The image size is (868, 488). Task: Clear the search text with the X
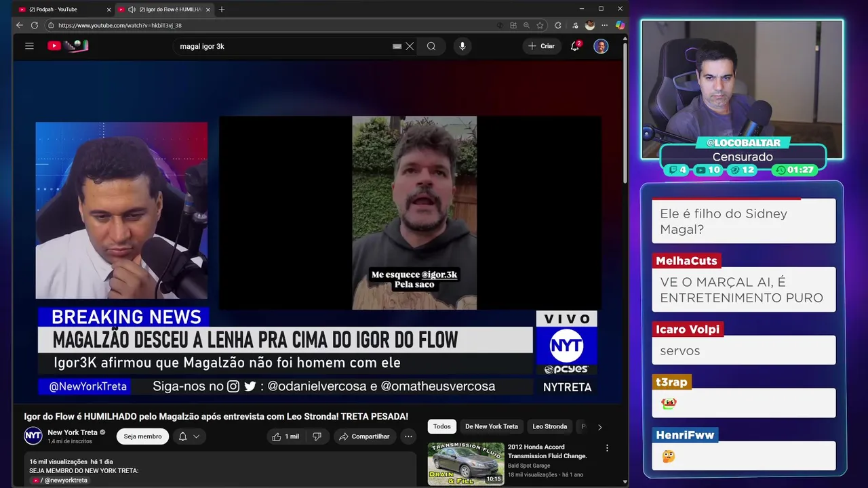410,46
